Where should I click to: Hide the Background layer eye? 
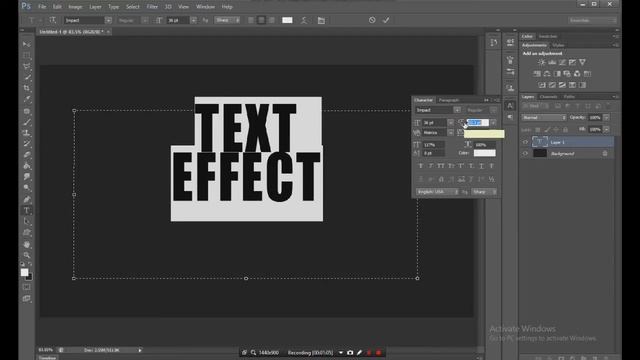click(525, 153)
